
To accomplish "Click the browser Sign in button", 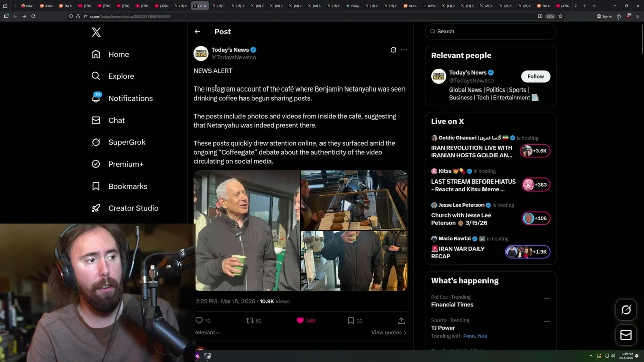I will click(x=604, y=16).
